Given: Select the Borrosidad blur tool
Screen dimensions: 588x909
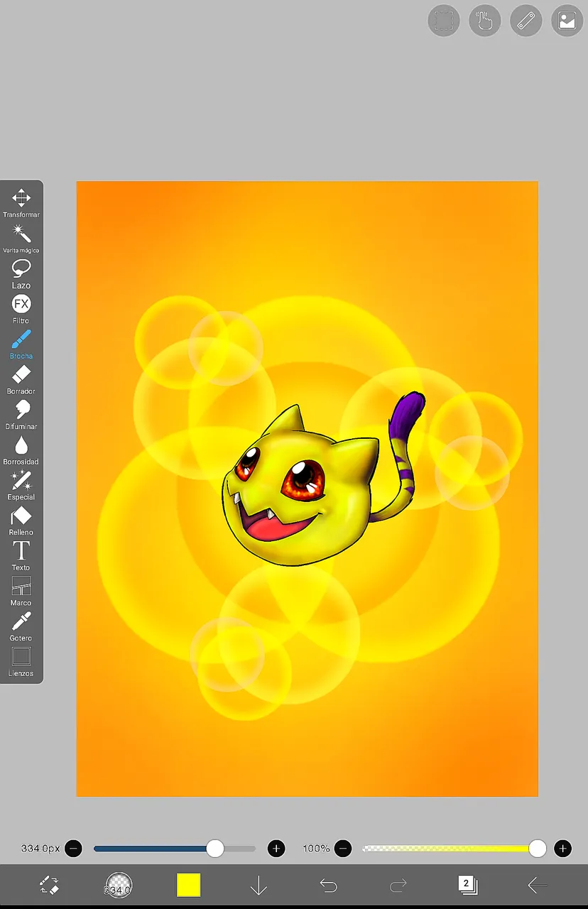Looking at the screenshot, I should [21, 450].
